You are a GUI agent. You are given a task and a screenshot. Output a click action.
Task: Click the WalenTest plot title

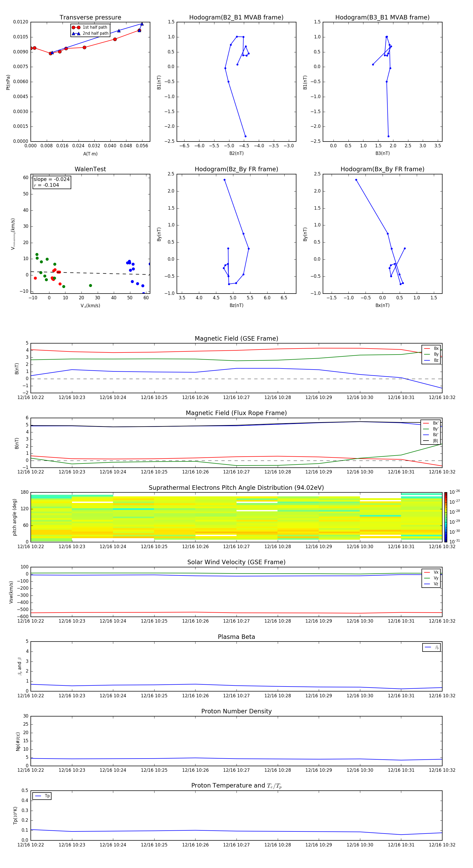point(90,169)
